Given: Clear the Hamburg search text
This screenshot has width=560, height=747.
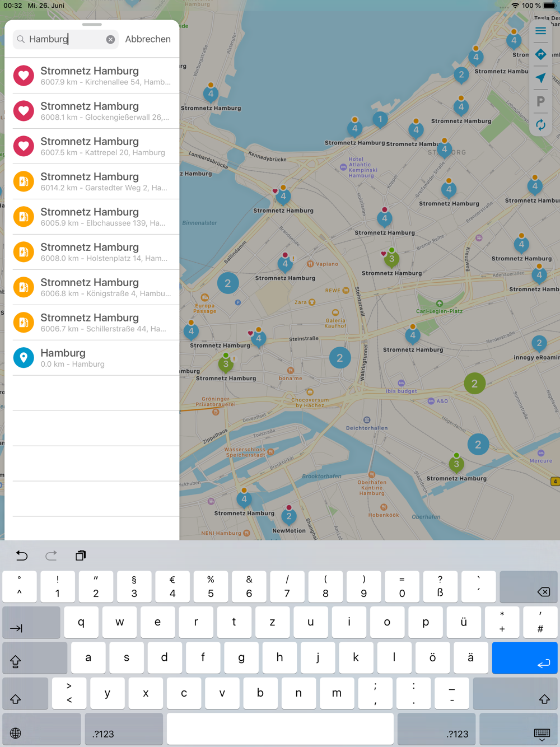Looking at the screenshot, I should [110, 39].
